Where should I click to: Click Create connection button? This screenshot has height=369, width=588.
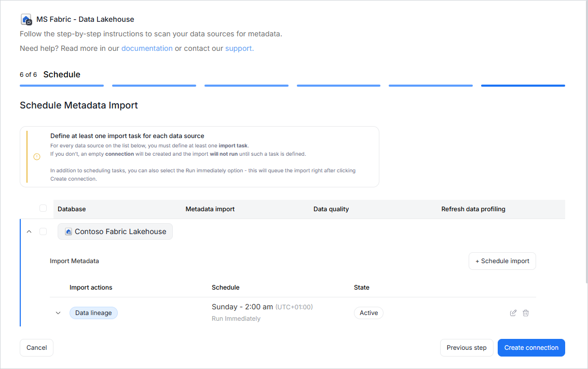point(531,348)
